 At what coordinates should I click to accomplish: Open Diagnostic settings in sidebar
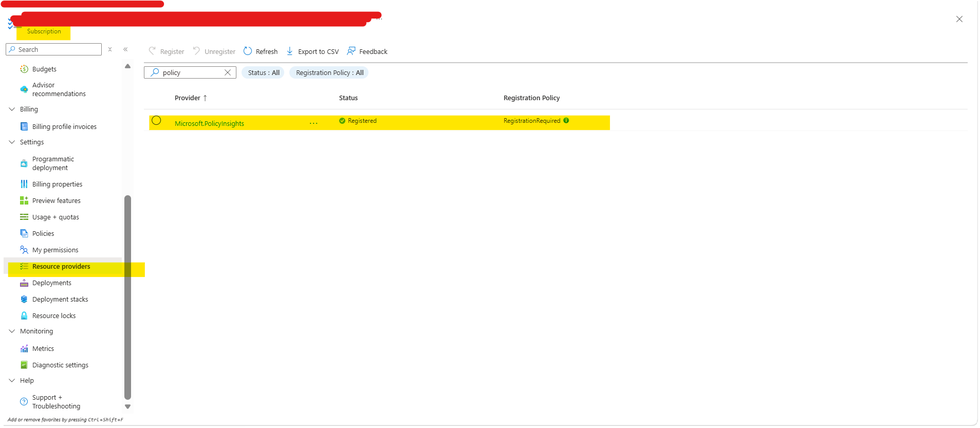[x=60, y=365]
